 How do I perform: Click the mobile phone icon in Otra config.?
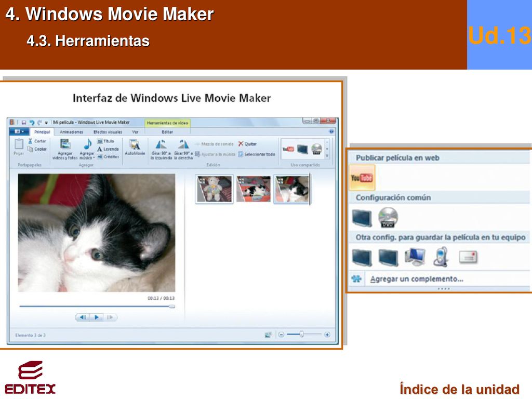pos(441,257)
